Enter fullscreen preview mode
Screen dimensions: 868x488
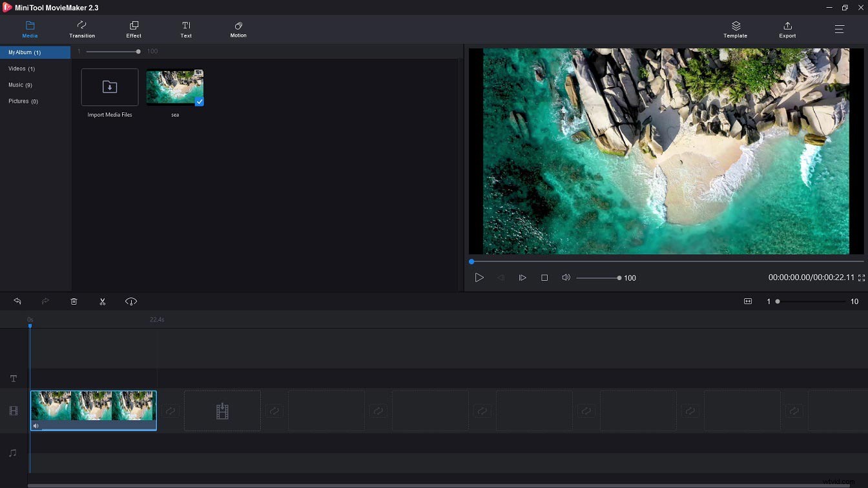(x=862, y=278)
